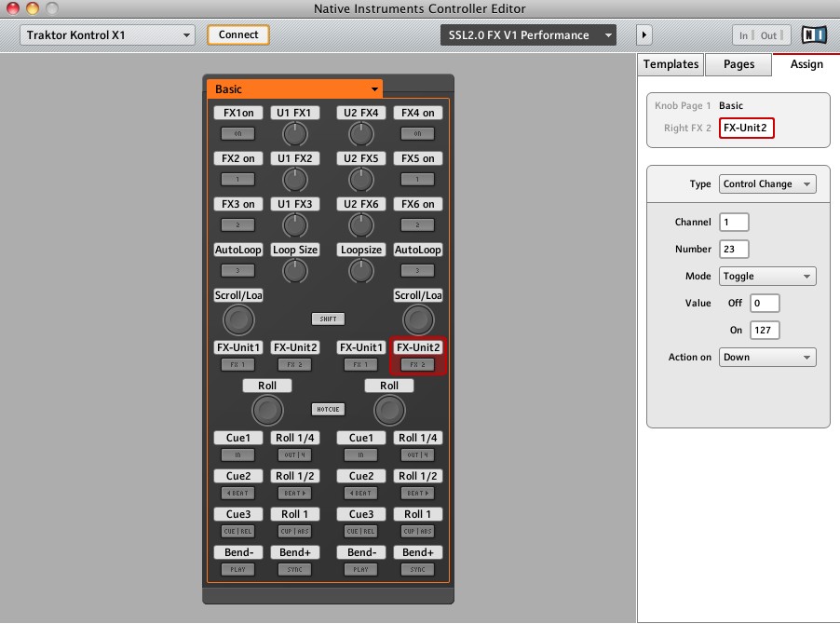Click the Basic label beside Knob Page 1
Image resolution: width=840 pixels, height=624 pixels.
[731, 105]
